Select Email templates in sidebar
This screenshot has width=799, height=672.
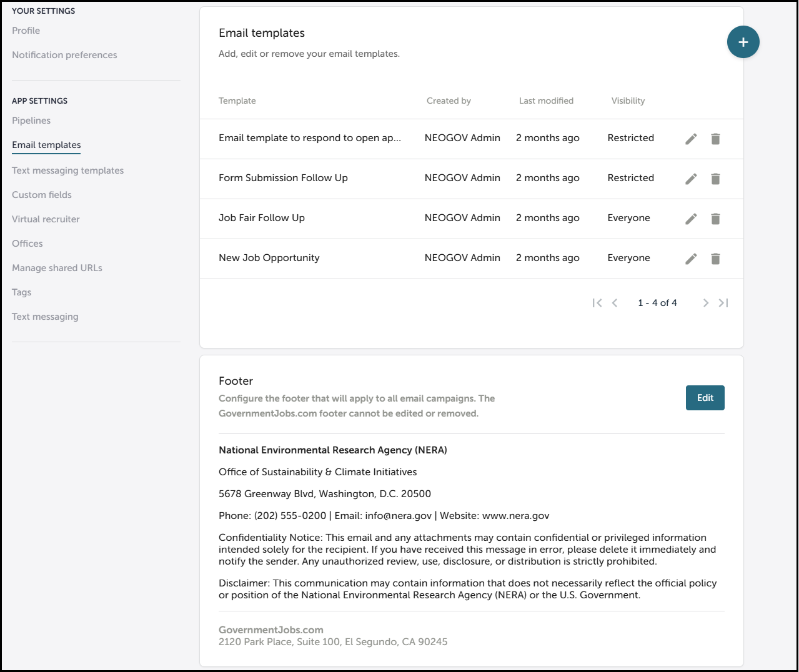pos(46,145)
